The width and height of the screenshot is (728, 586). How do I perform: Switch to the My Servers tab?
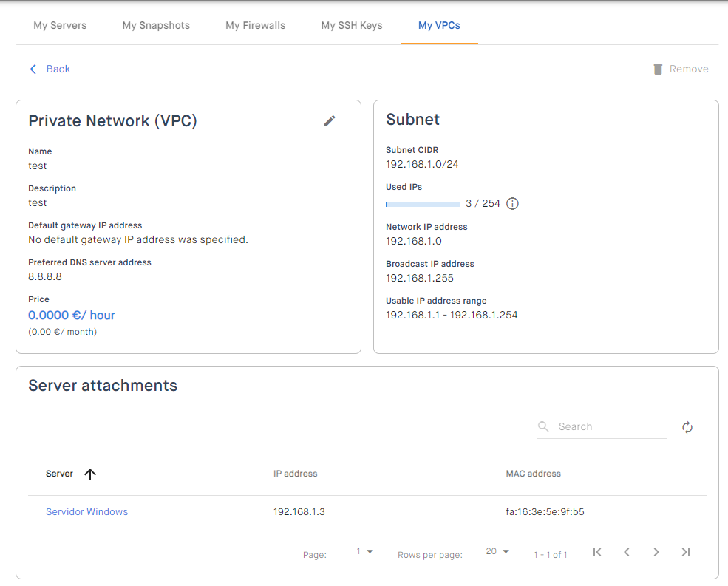(60, 26)
